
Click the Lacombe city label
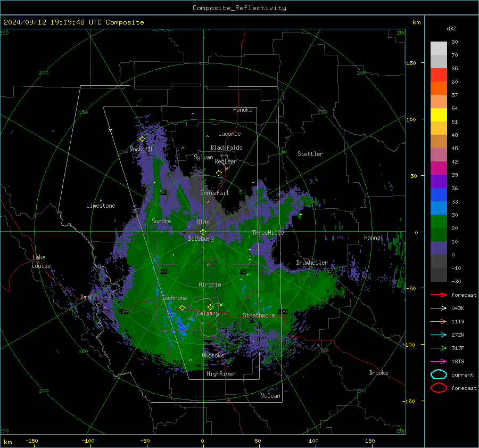(x=229, y=134)
